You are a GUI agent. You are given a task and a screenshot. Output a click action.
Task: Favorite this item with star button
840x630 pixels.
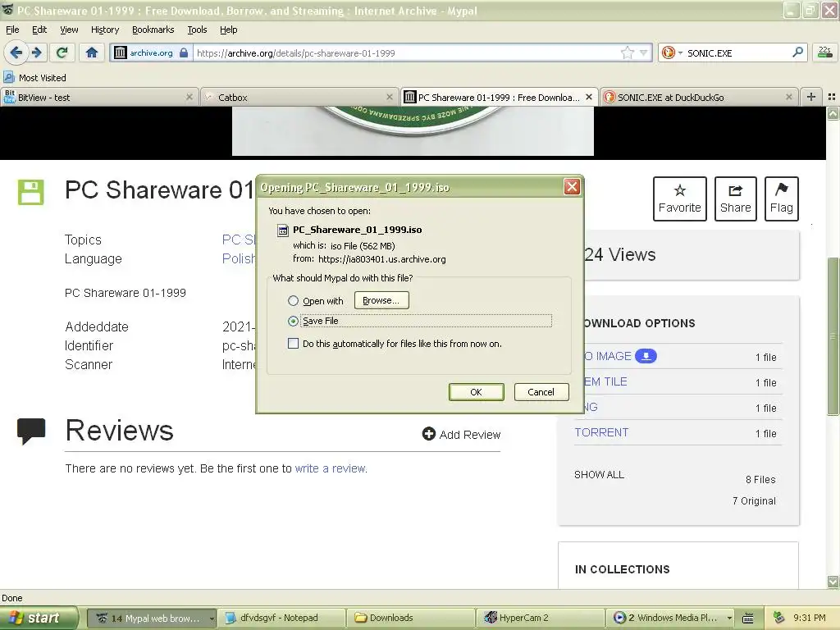tap(680, 199)
